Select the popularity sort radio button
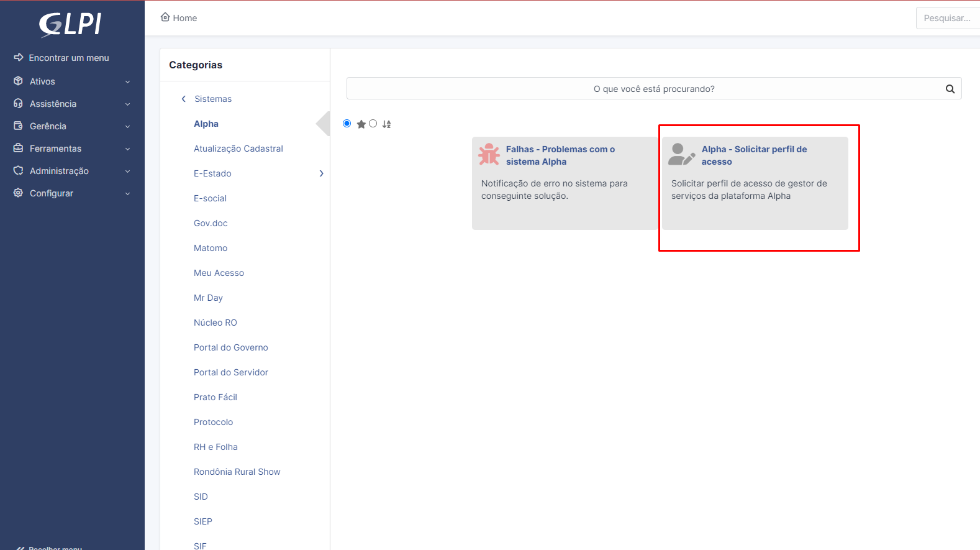 347,124
